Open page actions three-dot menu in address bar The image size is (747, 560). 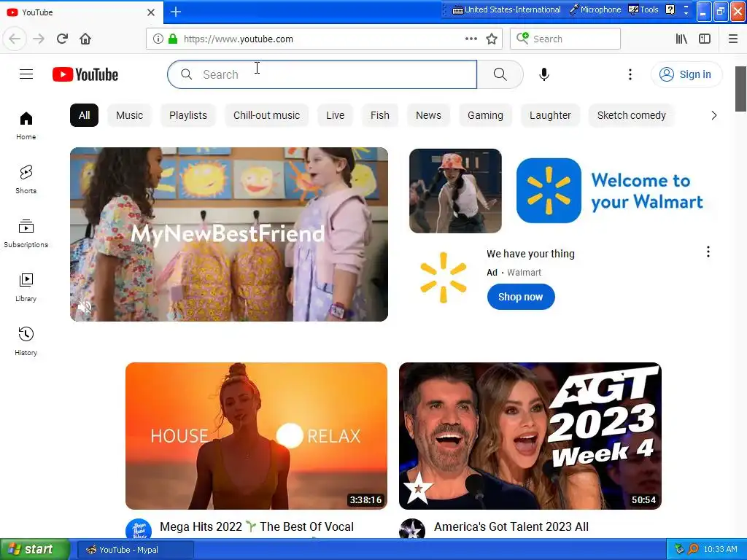point(471,39)
